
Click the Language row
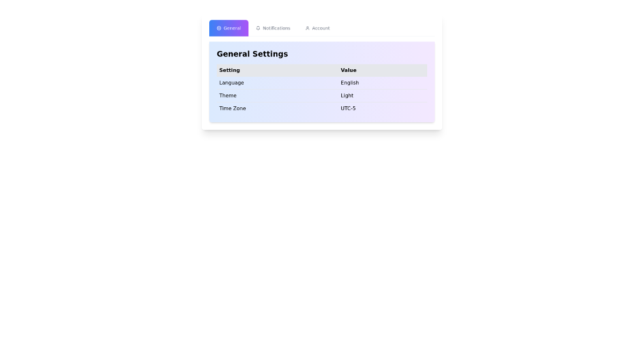click(231, 83)
